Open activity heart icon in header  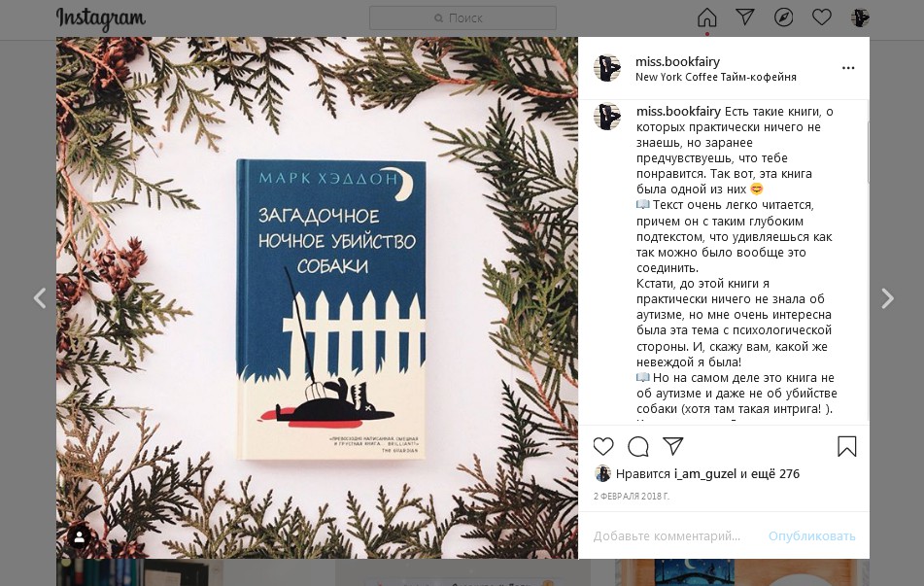(821, 17)
